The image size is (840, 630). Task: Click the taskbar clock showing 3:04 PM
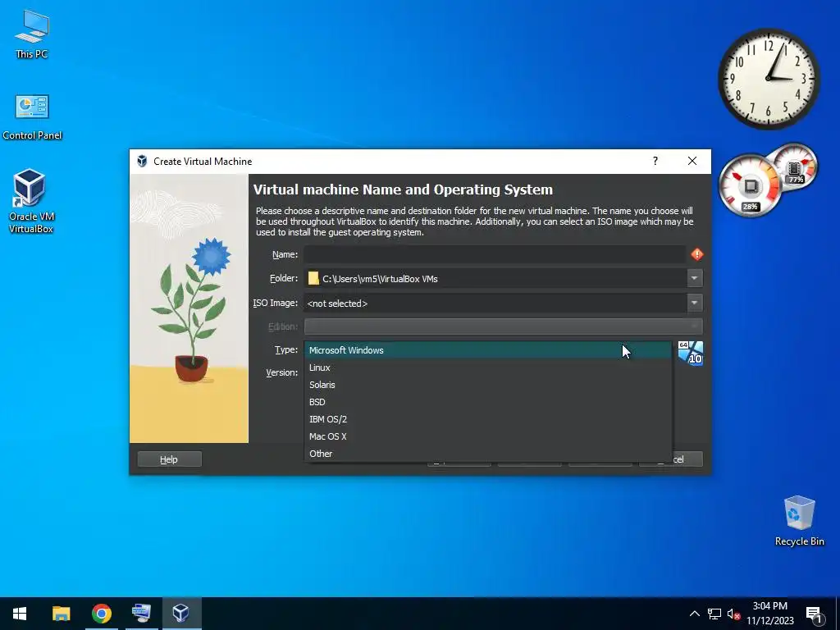point(769,606)
